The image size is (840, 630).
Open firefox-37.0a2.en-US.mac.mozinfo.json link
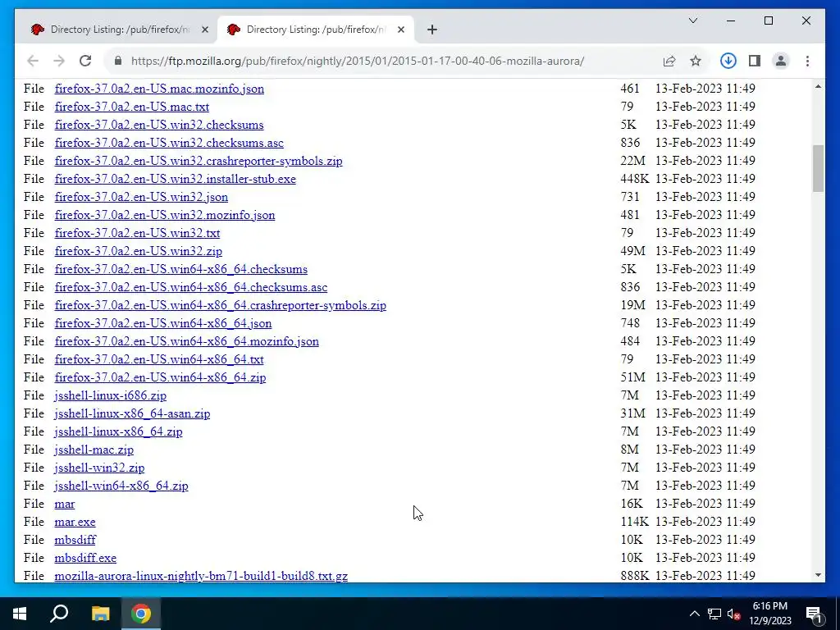click(x=159, y=89)
